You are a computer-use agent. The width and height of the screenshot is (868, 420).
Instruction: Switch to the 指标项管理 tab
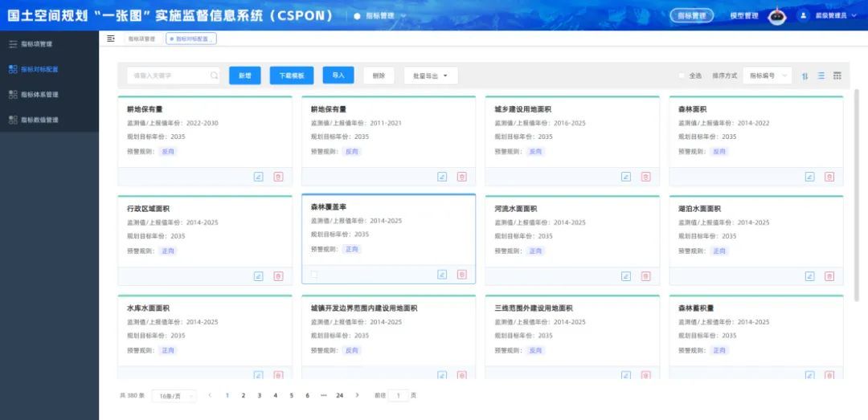click(x=141, y=39)
